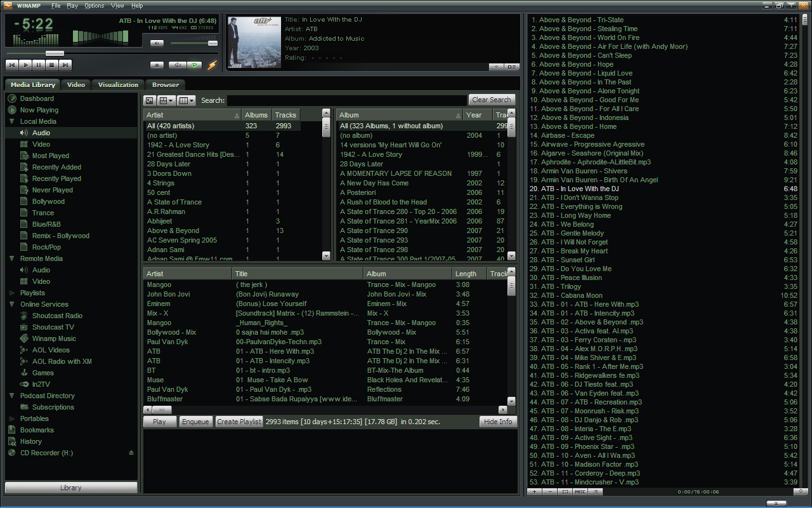Screen dimensions: 812x508
Task: Click the album art thumbnail
Action: click(254, 42)
